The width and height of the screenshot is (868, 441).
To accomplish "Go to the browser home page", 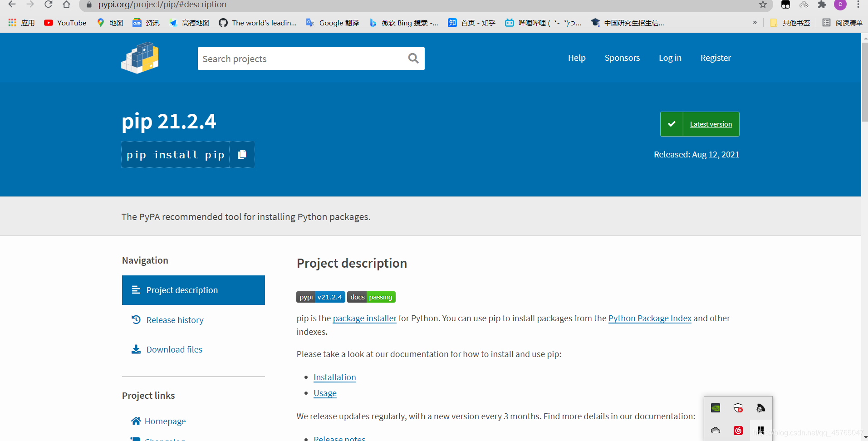I will point(67,5).
